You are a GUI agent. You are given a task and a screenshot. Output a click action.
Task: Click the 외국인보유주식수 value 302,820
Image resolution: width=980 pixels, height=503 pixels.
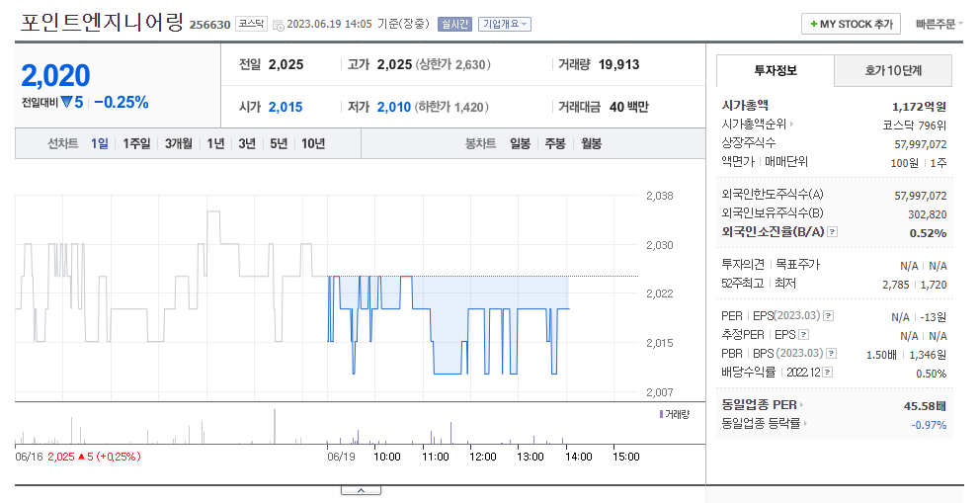927,214
